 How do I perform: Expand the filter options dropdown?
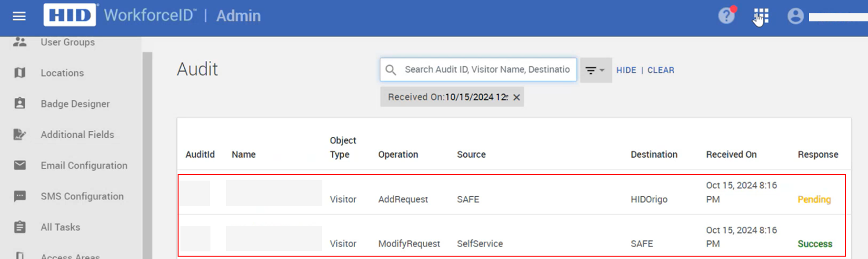[595, 70]
